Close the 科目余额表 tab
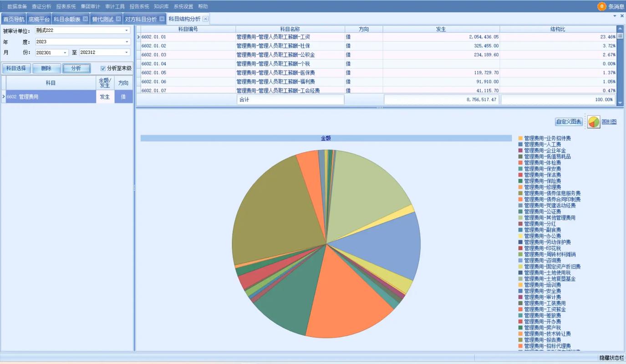626x364 pixels. coord(85,19)
